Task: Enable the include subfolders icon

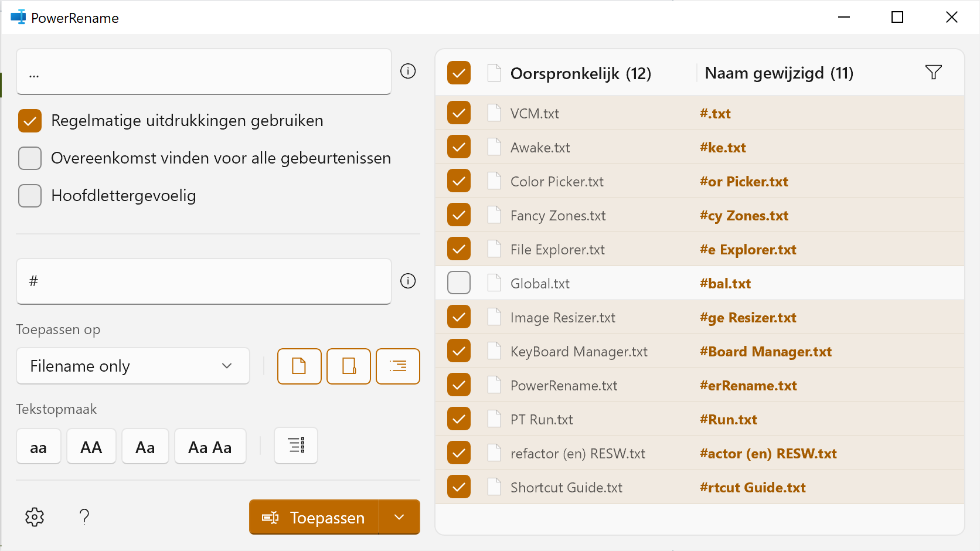Action: [x=398, y=366]
